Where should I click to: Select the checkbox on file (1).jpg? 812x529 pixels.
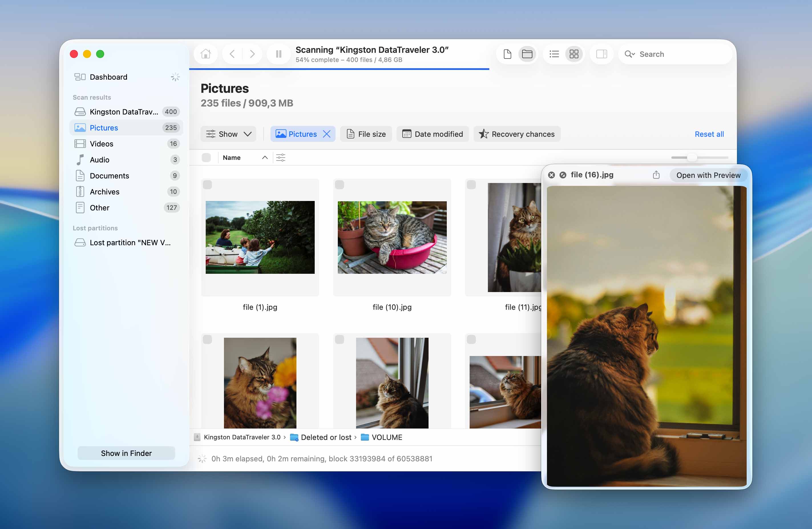[207, 185]
